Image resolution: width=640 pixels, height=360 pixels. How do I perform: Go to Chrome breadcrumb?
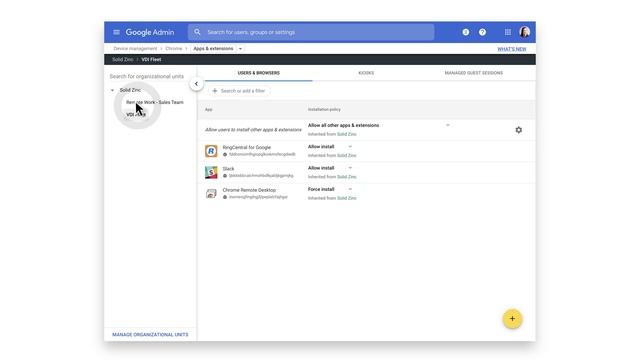[x=173, y=49]
